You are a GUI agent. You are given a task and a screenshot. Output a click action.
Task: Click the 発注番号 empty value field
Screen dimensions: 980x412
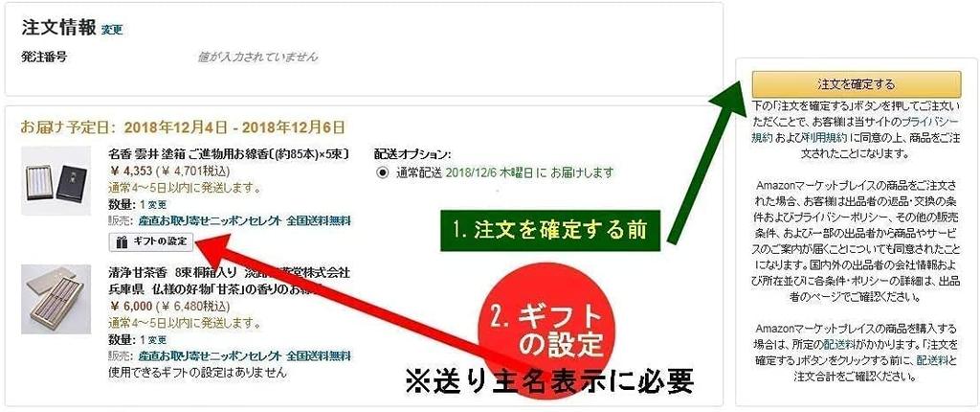257,57
